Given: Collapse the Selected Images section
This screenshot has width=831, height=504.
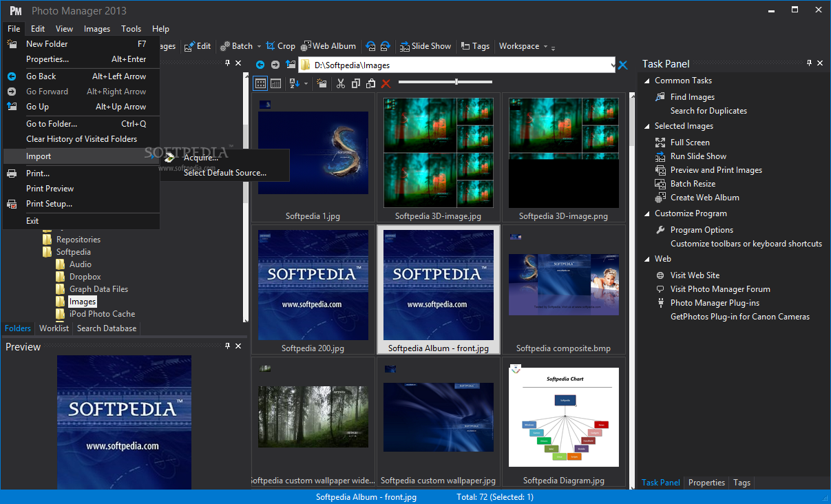Looking at the screenshot, I should tap(646, 126).
